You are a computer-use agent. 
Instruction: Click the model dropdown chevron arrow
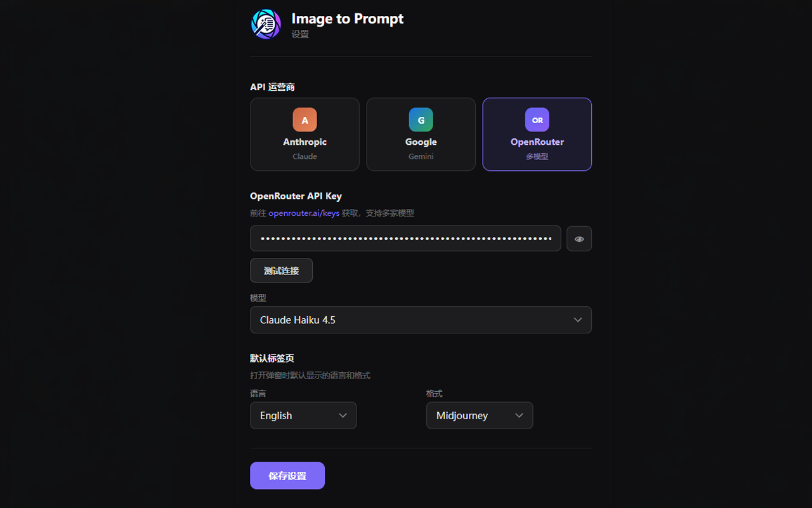click(x=578, y=320)
